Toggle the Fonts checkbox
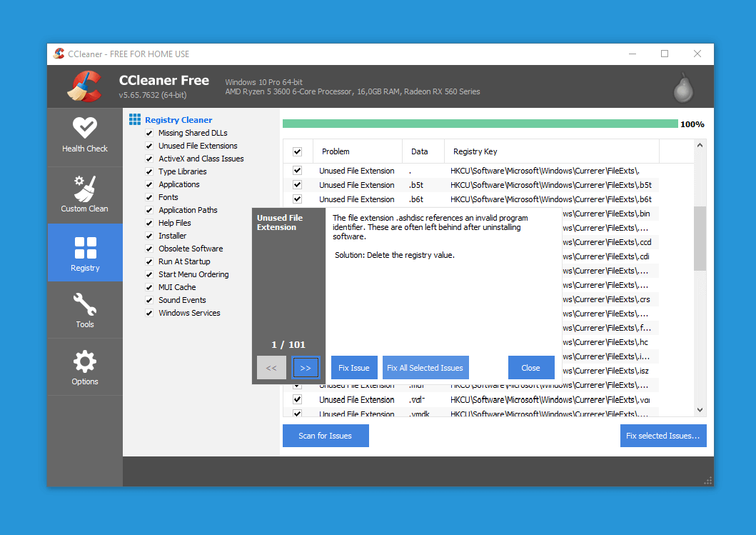This screenshot has width=756, height=535. (x=149, y=197)
